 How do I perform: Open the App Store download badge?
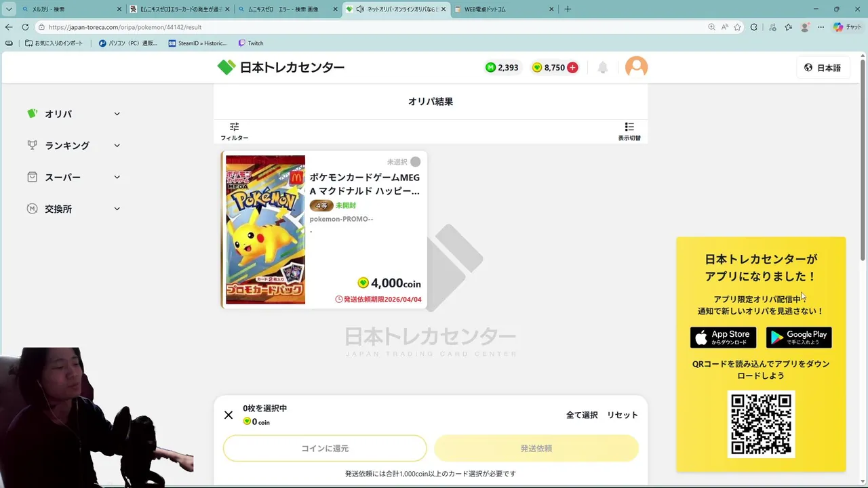[723, 337]
